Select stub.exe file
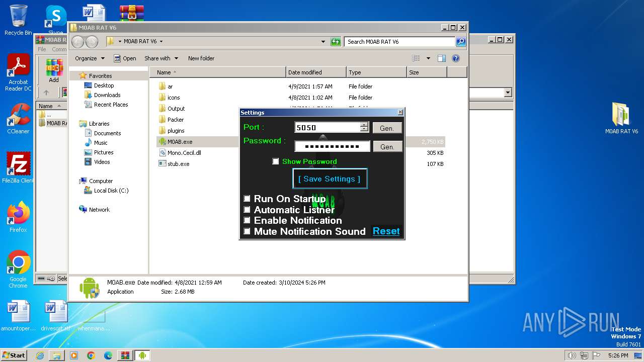 [x=178, y=164]
